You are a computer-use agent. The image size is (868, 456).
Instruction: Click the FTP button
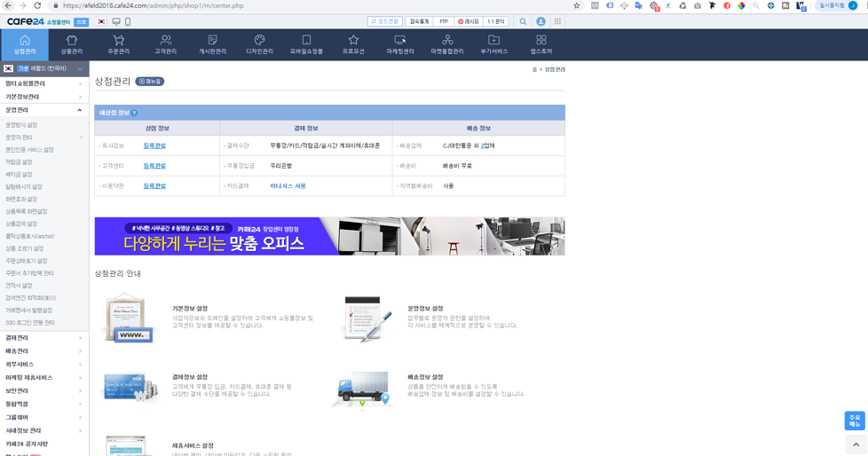click(x=444, y=21)
